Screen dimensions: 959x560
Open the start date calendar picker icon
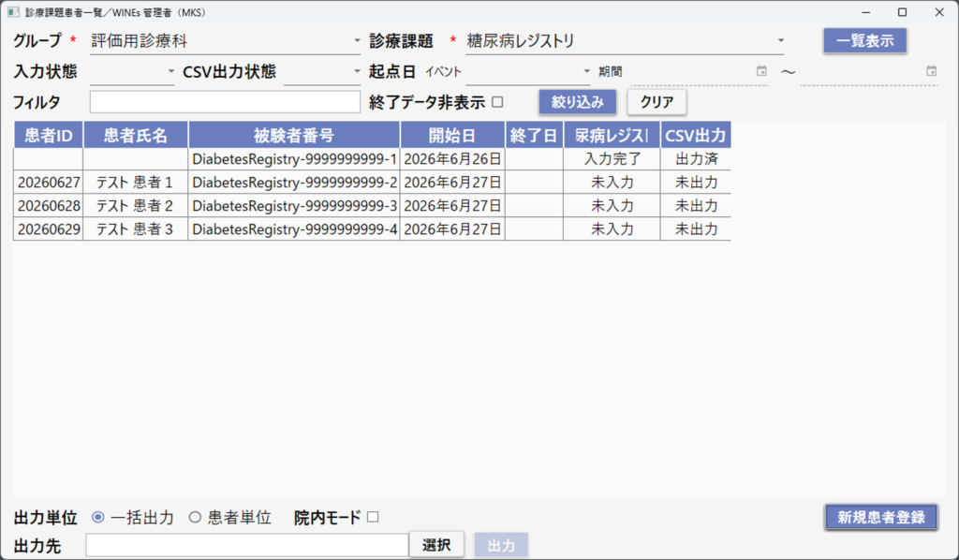pos(761,71)
